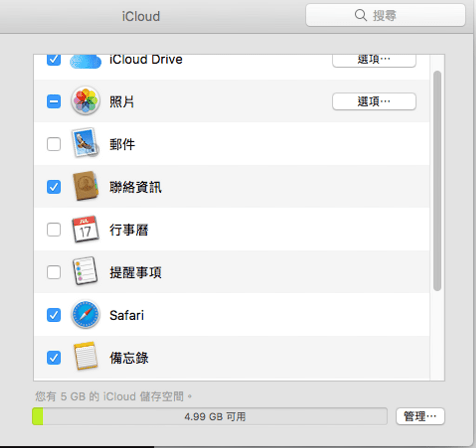Enable 行事曆 Calendar syncing
This screenshot has height=448, width=476.
coord(54,230)
